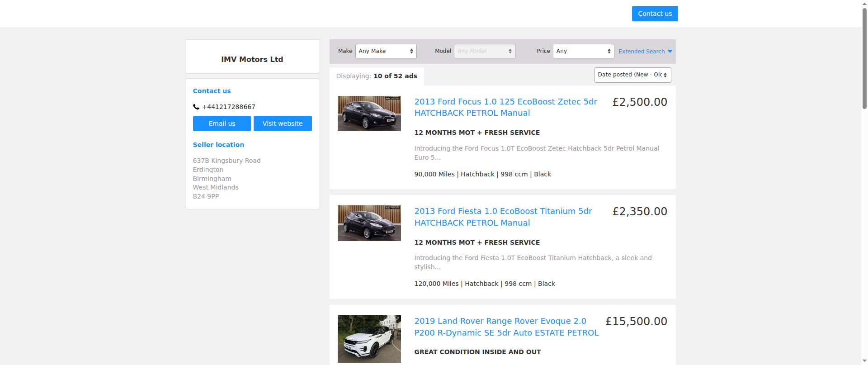The height and width of the screenshot is (365, 868).
Task: Click the Ford Fiesta description paragraph
Action: [533, 262]
